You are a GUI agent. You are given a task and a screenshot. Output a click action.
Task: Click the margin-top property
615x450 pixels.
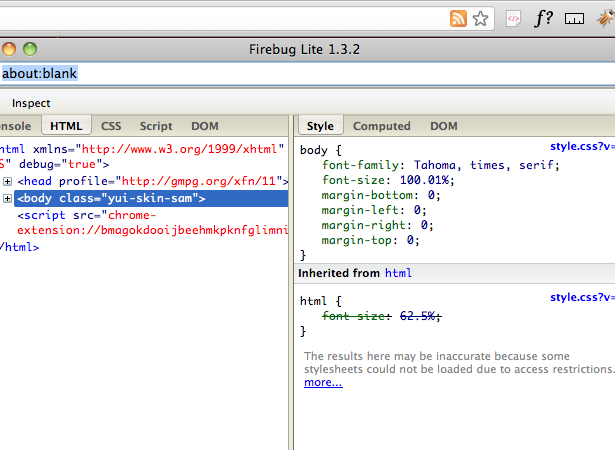(x=357, y=240)
